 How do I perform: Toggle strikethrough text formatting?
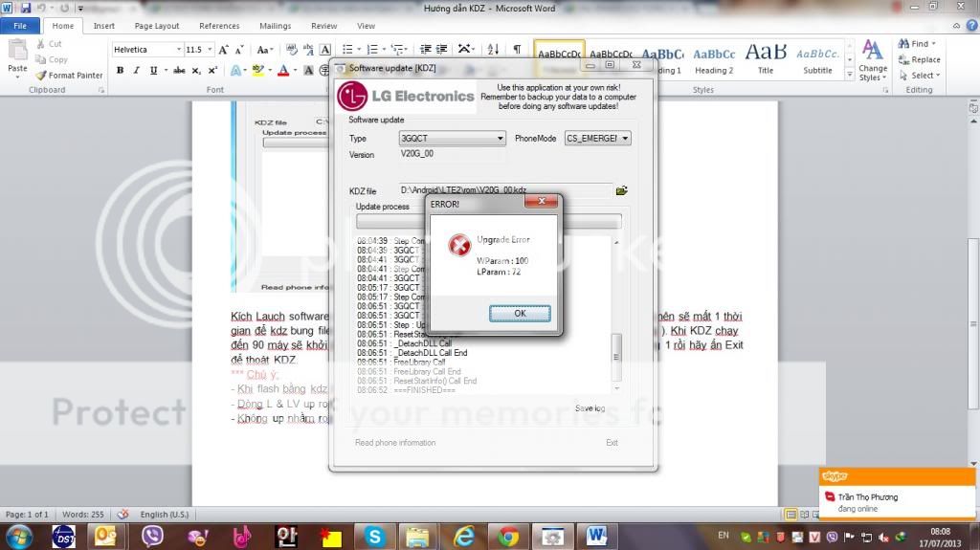click(x=179, y=70)
